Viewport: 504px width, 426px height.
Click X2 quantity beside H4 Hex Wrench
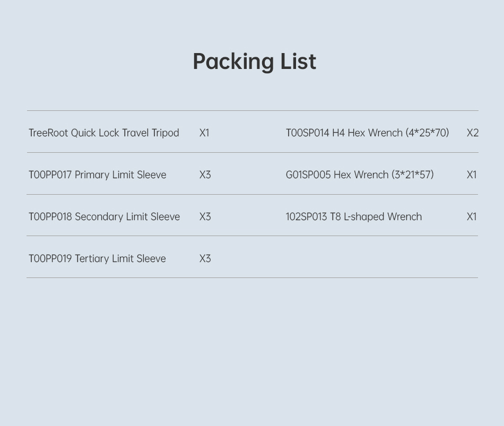pyautogui.click(x=473, y=133)
